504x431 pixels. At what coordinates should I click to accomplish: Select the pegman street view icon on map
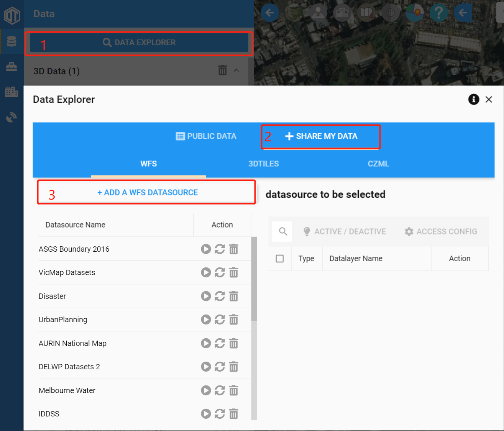318,13
